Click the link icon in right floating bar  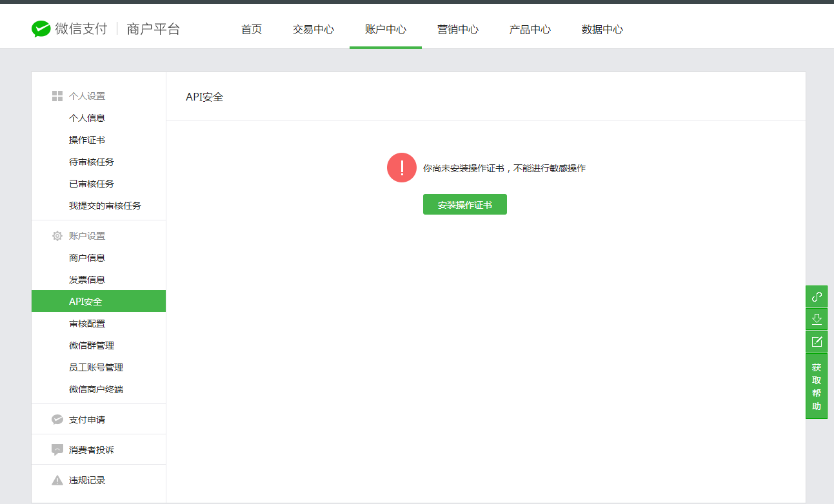tap(817, 296)
